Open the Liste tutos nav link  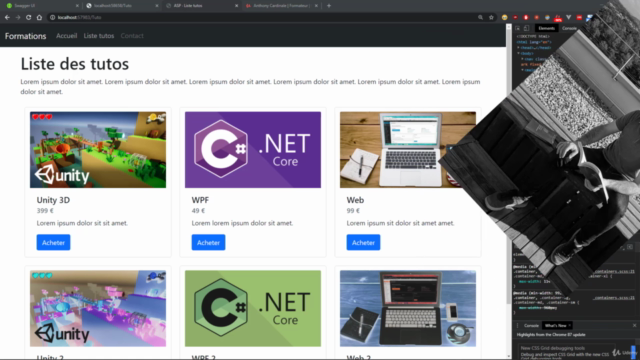point(99,36)
